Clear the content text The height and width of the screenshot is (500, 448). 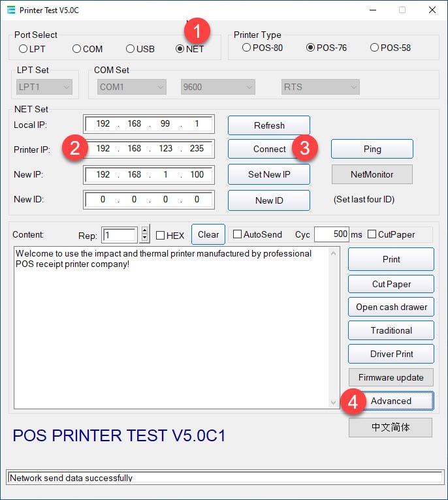(208, 234)
